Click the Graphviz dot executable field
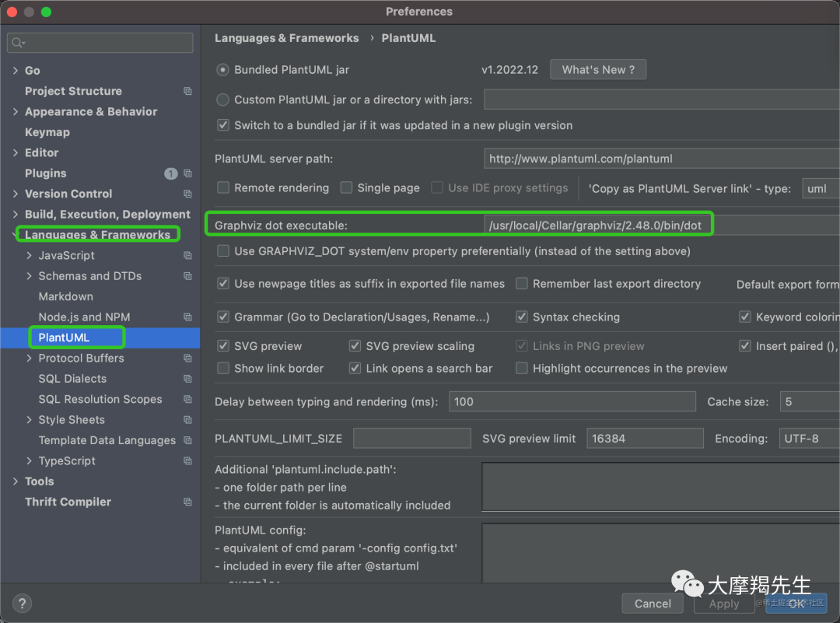This screenshot has height=623, width=840. point(662,225)
